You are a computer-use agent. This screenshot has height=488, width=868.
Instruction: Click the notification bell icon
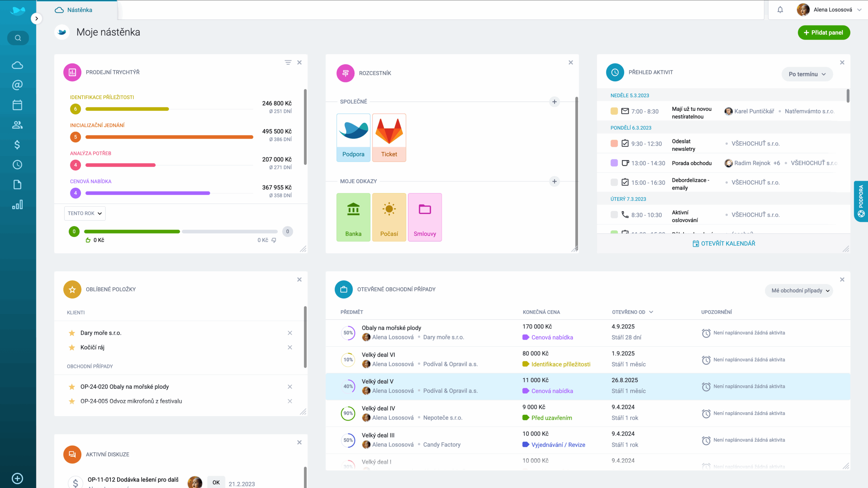click(780, 10)
